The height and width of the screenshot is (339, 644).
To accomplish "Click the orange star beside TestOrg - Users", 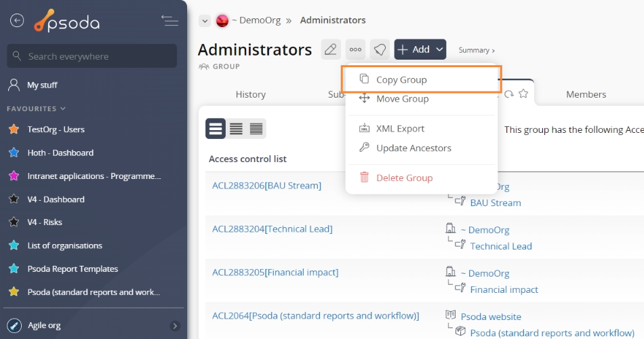I will pyautogui.click(x=14, y=129).
